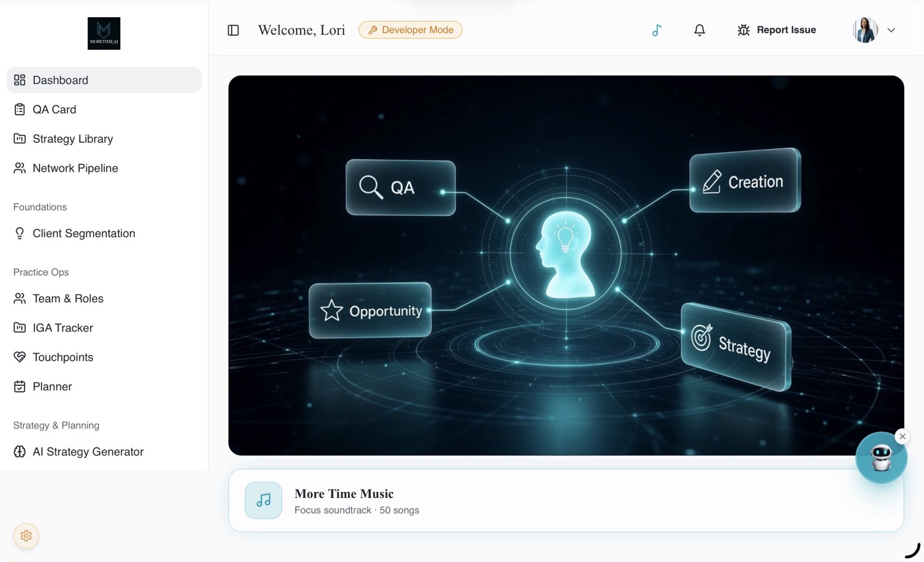Select Client Segmentation
The height and width of the screenshot is (562, 924).
tap(104, 233)
